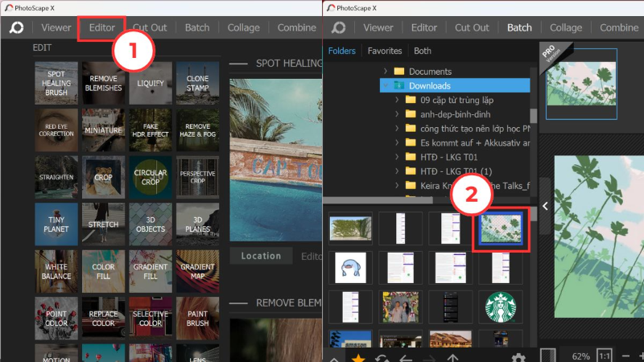This screenshot has height=362, width=644.
Task: Select the Paint Brush tool
Action: point(197,318)
